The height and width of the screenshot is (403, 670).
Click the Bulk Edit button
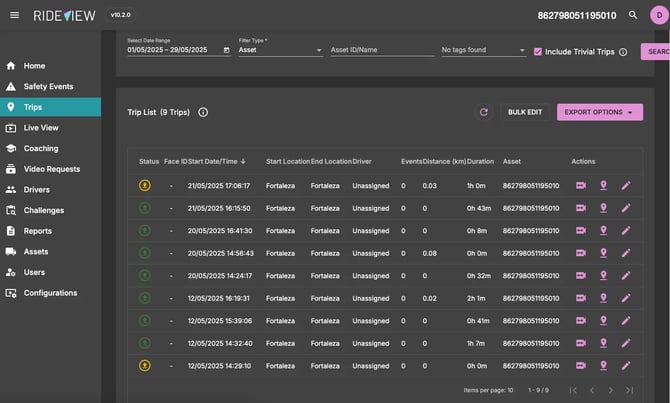(x=525, y=112)
